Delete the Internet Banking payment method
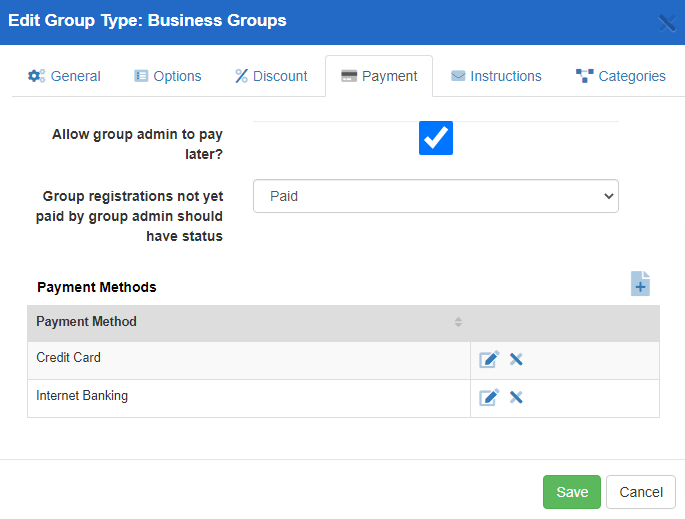The image size is (685, 519). (516, 397)
